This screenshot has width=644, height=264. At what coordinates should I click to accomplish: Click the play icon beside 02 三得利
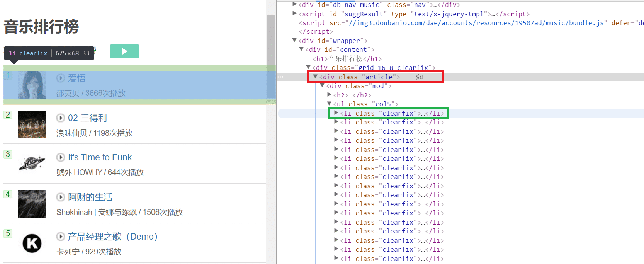click(61, 118)
